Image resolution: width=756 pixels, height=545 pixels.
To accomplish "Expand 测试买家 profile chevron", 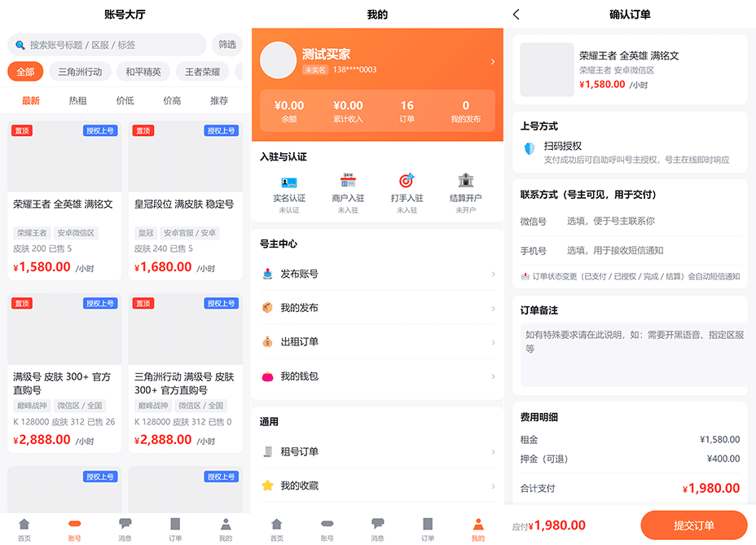I will [493, 62].
